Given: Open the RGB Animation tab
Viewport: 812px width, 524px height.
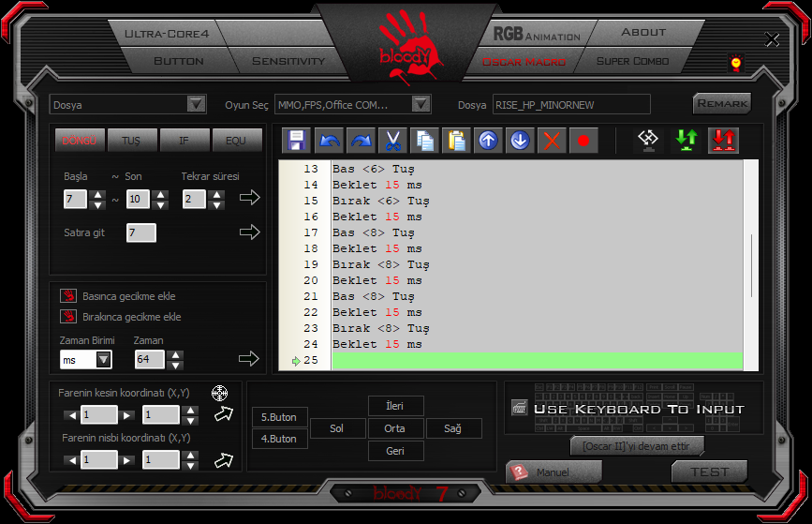Looking at the screenshot, I should click(x=537, y=34).
